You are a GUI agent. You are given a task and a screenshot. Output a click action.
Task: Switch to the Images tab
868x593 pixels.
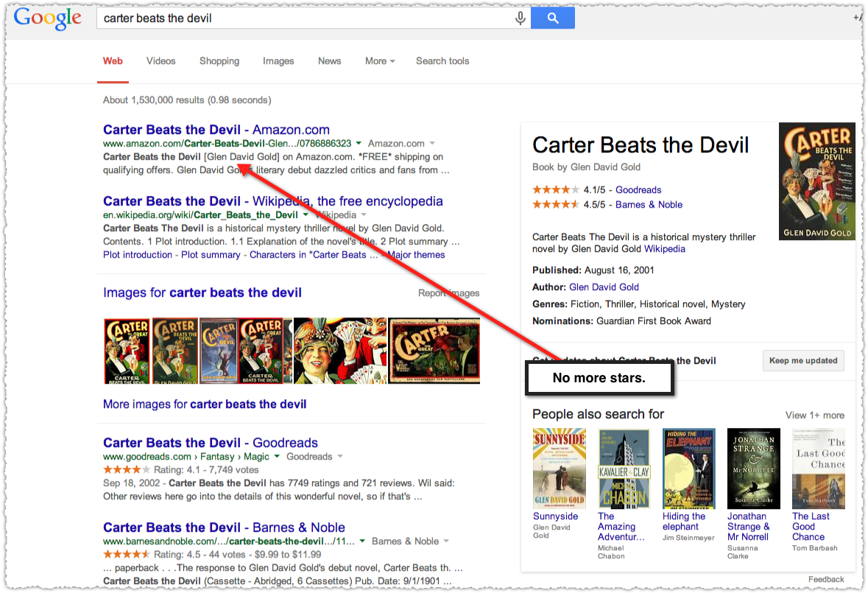278,61
